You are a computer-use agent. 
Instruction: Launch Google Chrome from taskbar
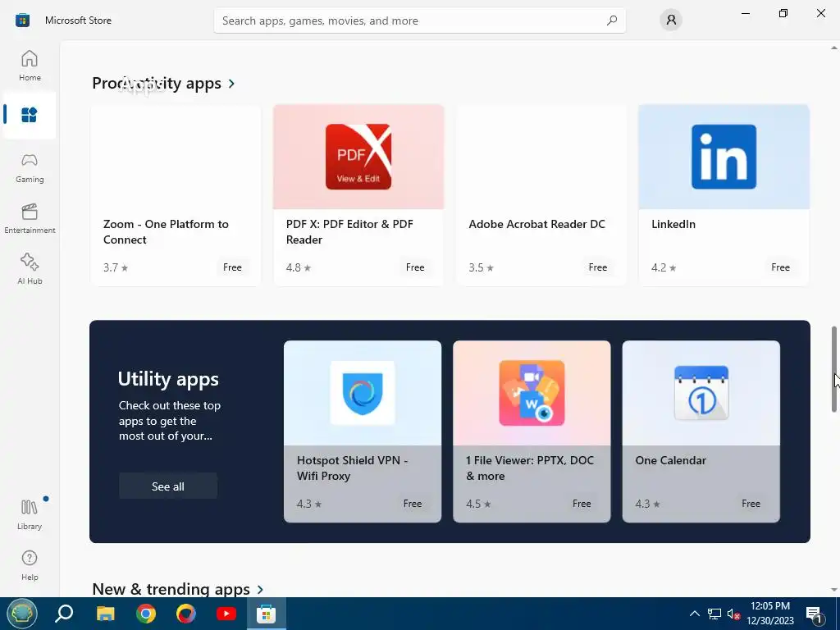[x=146, y=614]
